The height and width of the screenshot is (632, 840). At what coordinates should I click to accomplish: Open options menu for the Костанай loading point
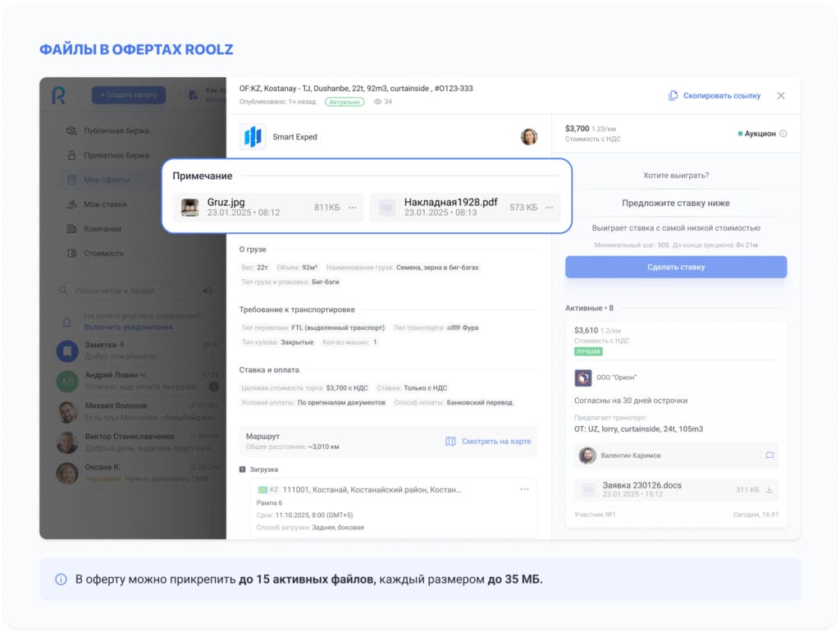(524, 489)
